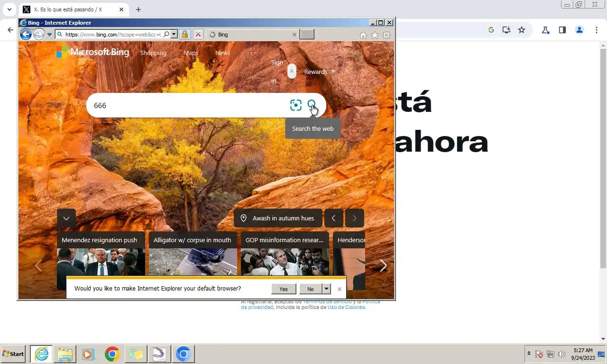Click the IE Home icon

click(363, 35)
